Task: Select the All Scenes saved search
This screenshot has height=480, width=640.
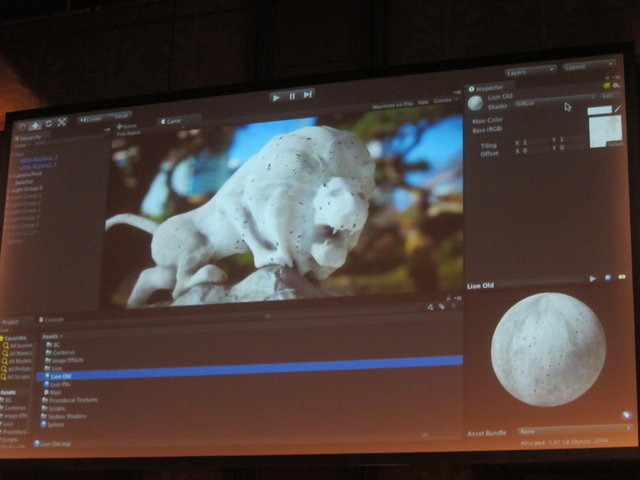Action: (18, 346)
